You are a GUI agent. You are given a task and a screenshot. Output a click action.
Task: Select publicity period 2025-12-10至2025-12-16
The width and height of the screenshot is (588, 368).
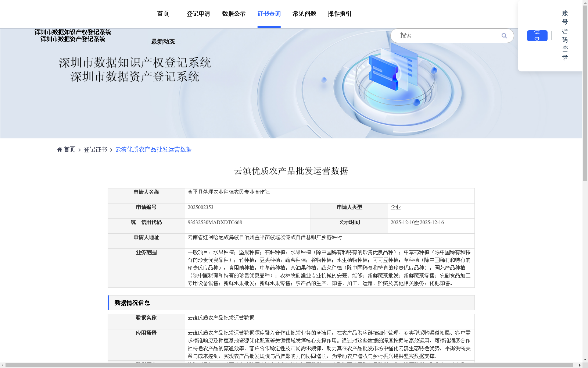[x=417, y=222]
